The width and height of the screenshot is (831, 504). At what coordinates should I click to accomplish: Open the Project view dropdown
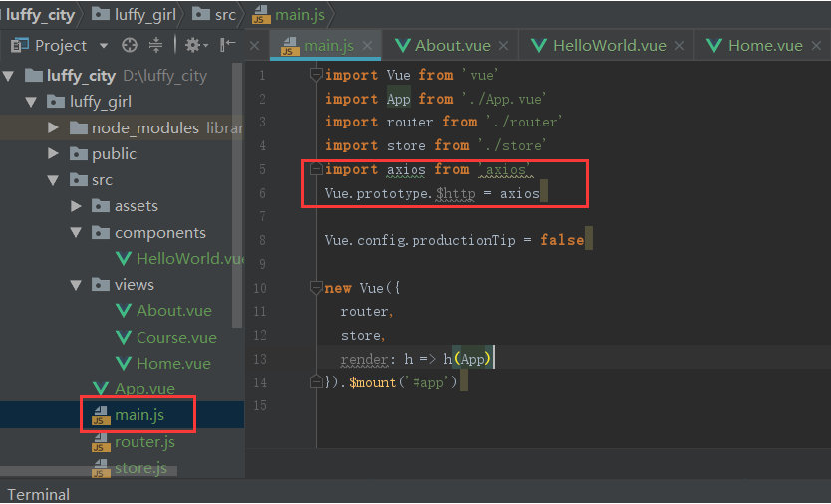pos(104,46)
